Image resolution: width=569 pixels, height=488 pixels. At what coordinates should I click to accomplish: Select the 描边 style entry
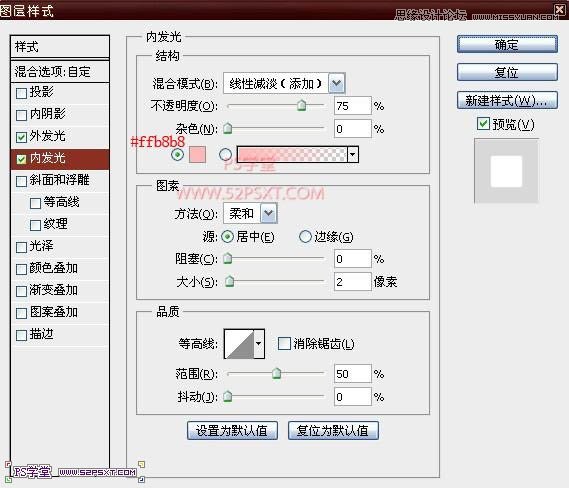point(60,334)
